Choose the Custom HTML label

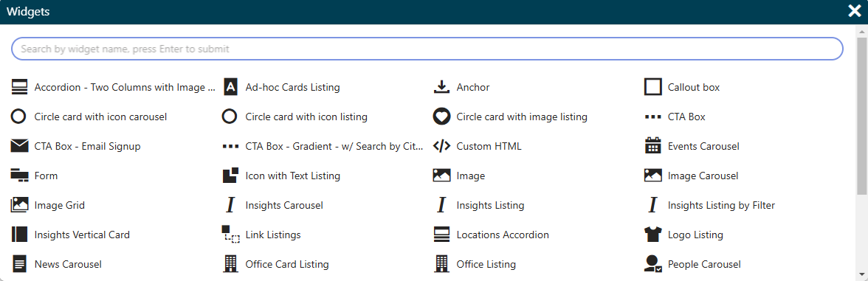click(489, 146)
